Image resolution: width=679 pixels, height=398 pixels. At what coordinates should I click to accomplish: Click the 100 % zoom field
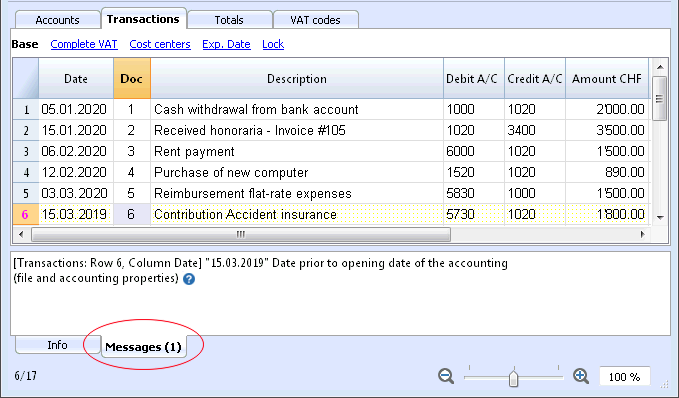[624, 377]
